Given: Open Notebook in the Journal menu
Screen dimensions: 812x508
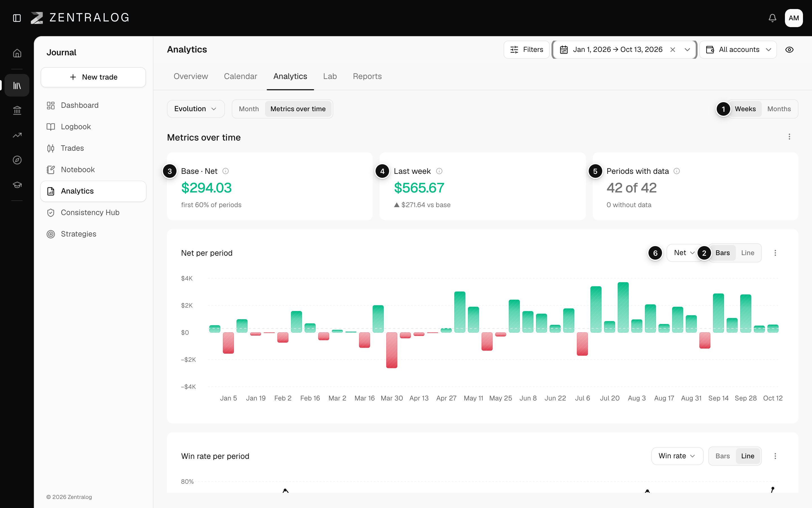Looking at the screenshot, I should pyautogui.click(x=93, y=170).
